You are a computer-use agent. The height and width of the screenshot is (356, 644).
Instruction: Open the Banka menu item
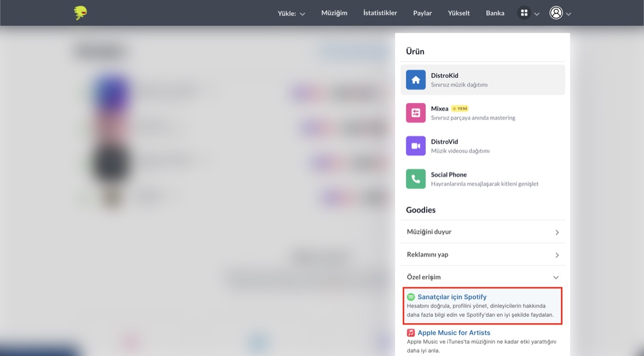(495, 13)
